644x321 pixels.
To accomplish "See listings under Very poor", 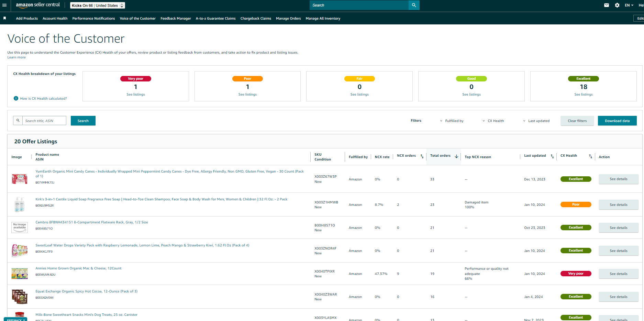I will [x=136, y=95].
